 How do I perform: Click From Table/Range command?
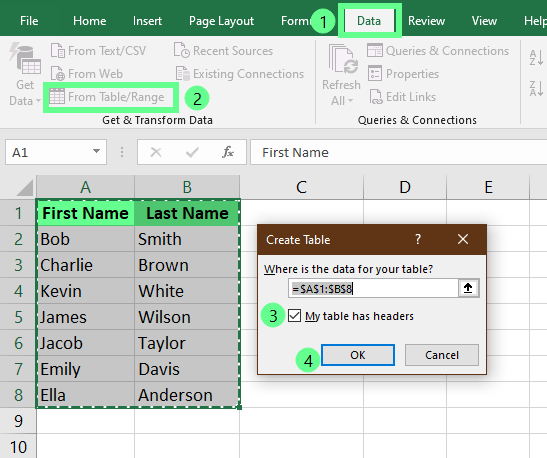(x=107, y=97)
